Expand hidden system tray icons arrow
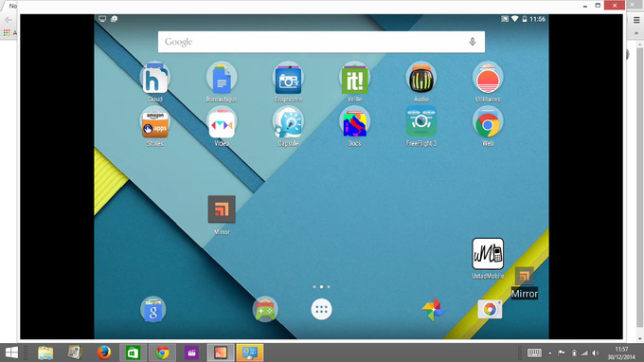The width and height of the screenshot is (644, 362). pos(550,353)
